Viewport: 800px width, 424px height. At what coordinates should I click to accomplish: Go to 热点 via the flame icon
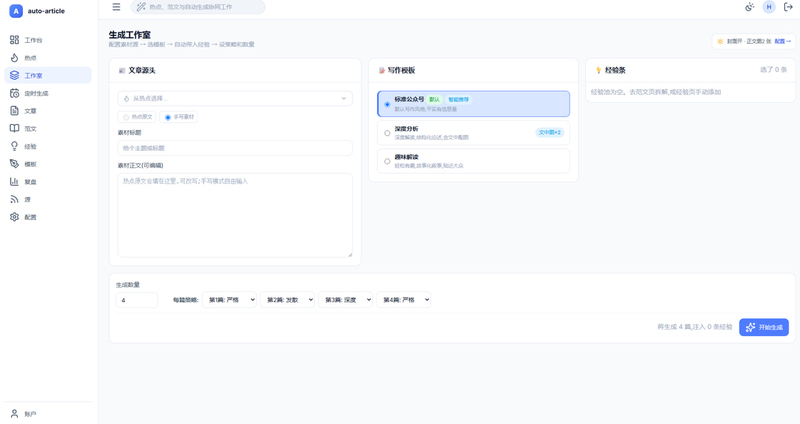[x=14, y=58]
